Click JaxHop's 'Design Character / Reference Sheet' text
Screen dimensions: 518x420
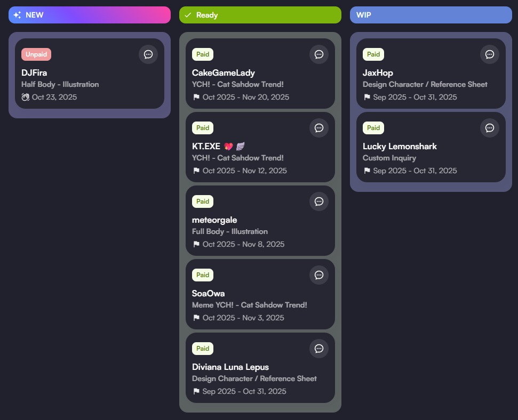coord(425,85)
